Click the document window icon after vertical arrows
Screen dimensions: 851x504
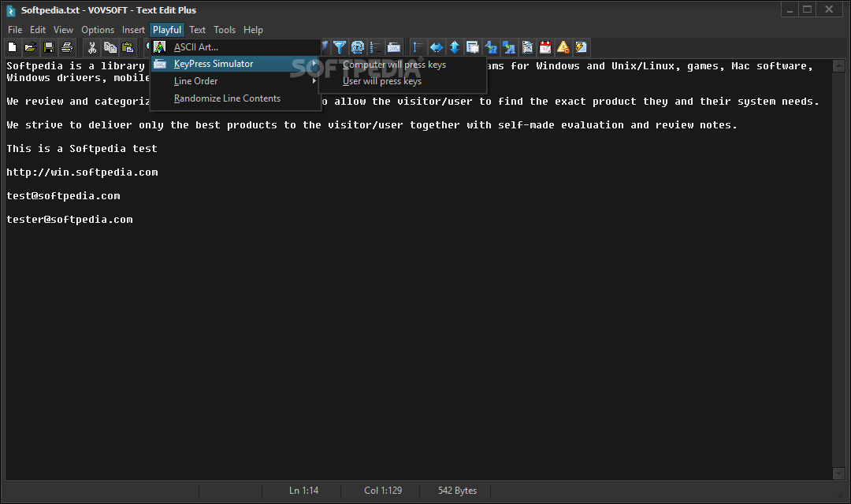[x=473, y=48]
